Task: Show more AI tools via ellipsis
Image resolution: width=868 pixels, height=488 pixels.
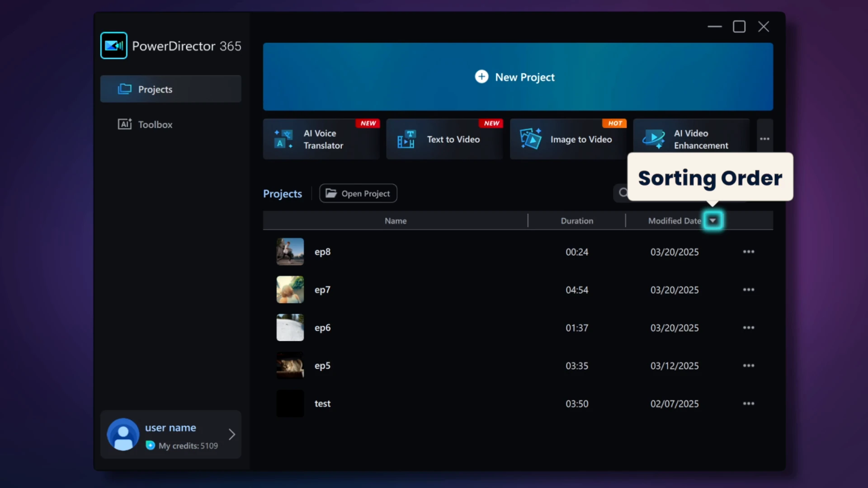Action: (764, 139)
